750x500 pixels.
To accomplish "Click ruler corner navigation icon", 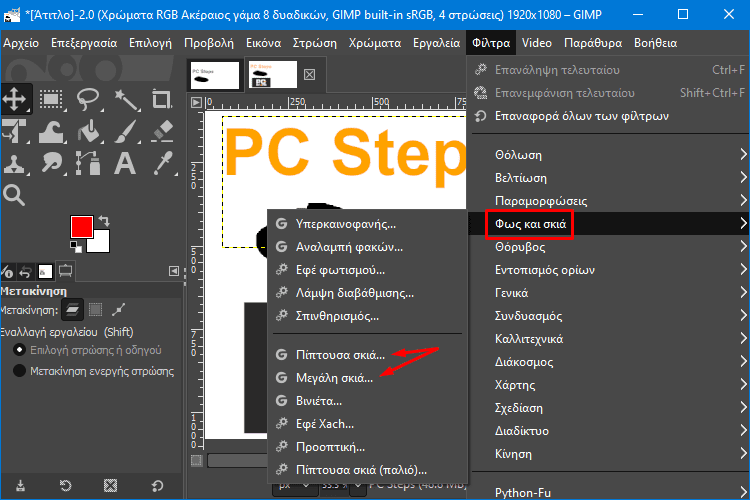I will tap(196, 102).
